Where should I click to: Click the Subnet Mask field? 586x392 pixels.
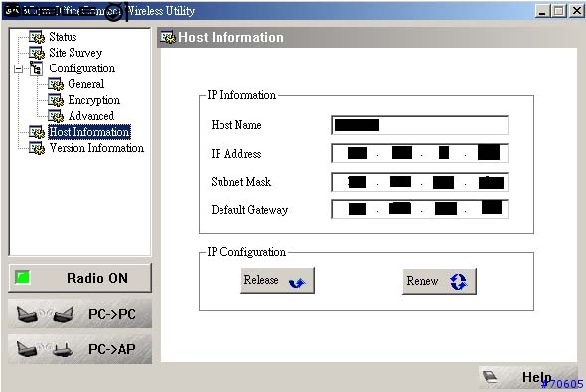point(420,182)
